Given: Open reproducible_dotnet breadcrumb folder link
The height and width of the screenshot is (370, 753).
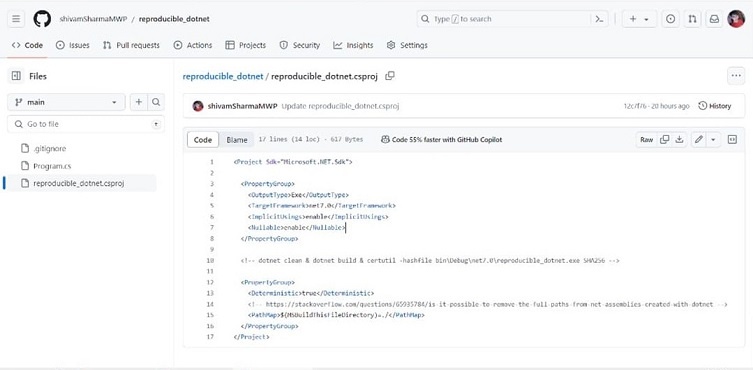Looking at the screenshot, I should (x=223, y=76).
